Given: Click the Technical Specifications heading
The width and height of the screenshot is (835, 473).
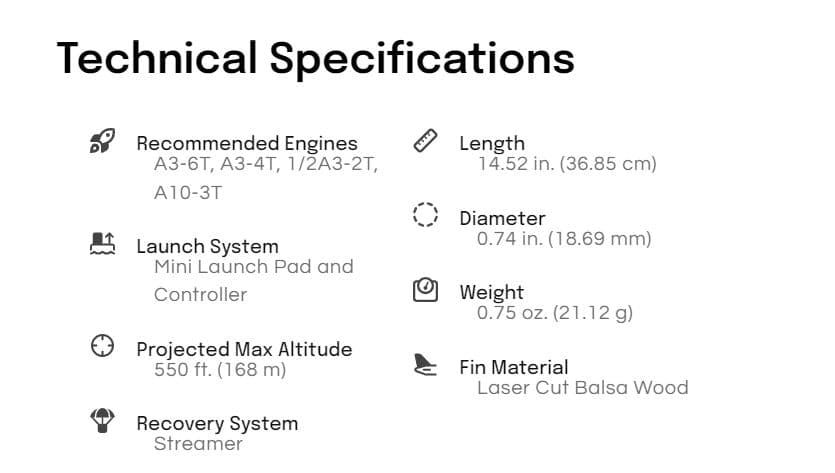Looking at the screenshot, I should pos(315,58).
